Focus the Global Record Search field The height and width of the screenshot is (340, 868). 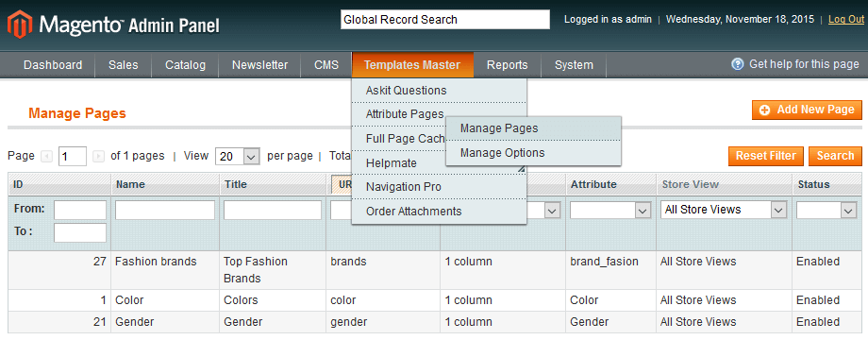point(445,20)
